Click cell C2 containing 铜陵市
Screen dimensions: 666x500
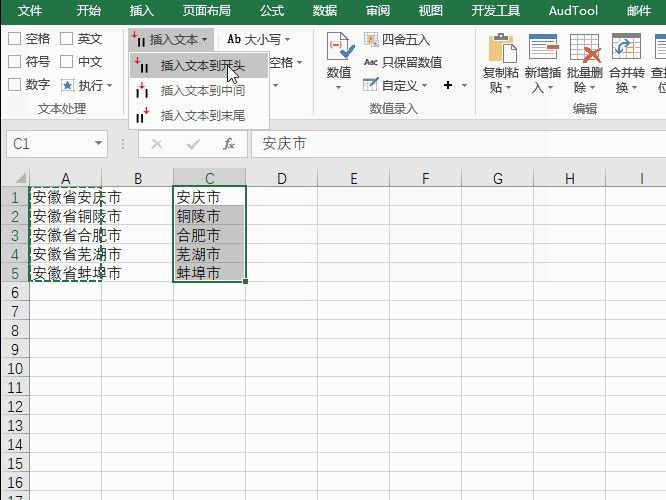pos(209,216)
